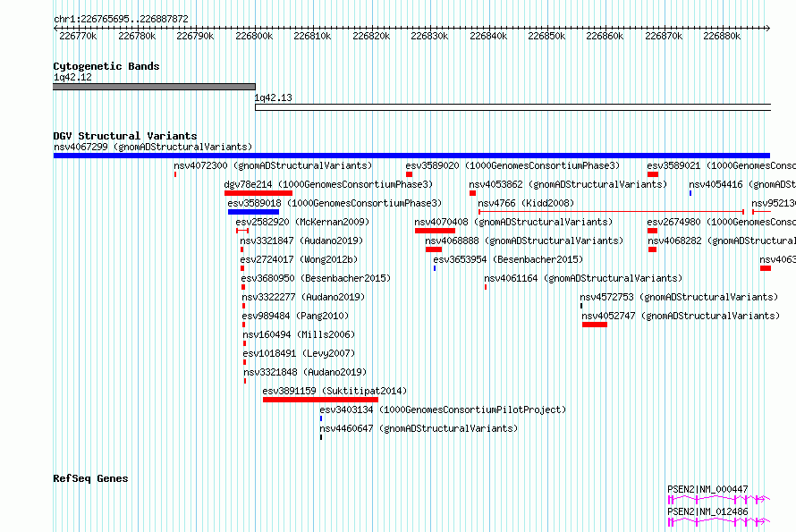Select PSEN2 NM_012486 magenta transcript glyph
Image resolution: width=796 pixels, height=532 pixels.
point(719,522)
